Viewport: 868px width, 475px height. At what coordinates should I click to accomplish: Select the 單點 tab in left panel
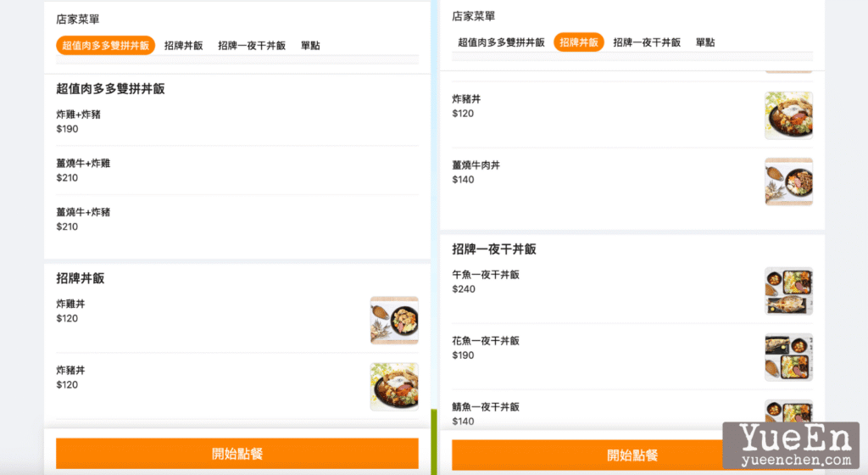point(310,46)
